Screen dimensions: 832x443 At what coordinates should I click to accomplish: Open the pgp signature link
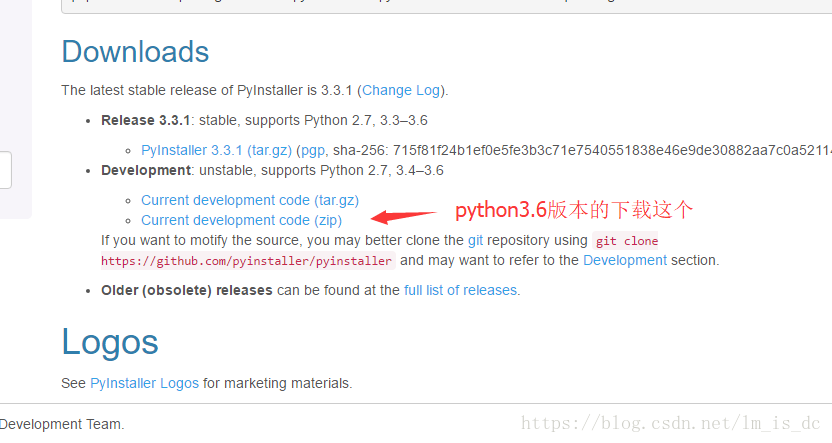pyautogui.click(x=313, y=151)
